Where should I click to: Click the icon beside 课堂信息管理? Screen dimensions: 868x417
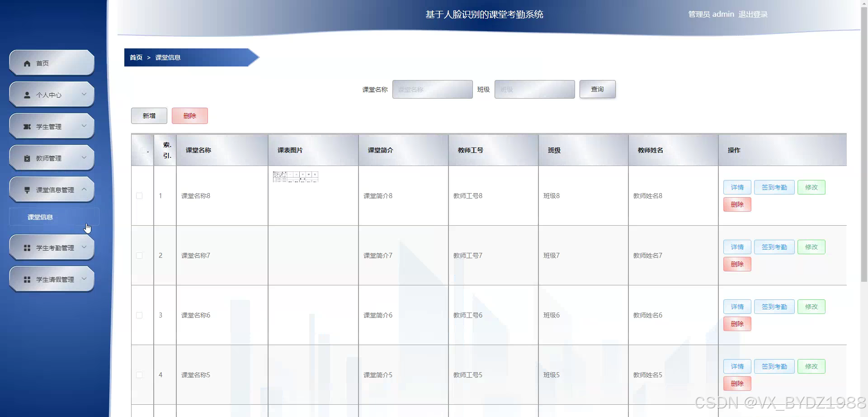tap(27, 190)
